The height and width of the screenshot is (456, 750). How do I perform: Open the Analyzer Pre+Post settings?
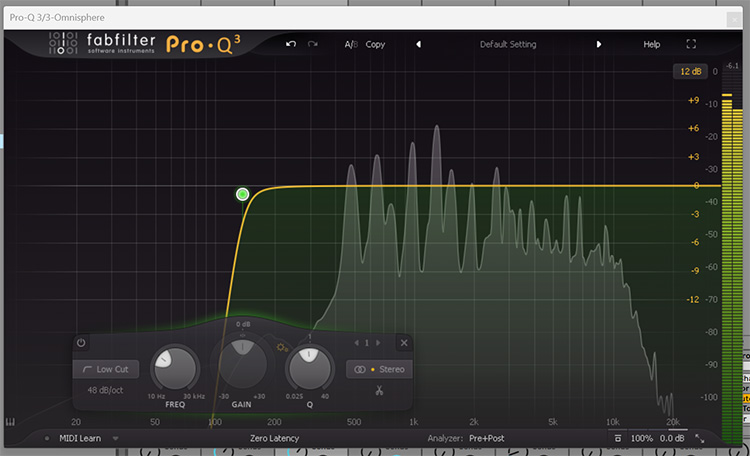[x=486, y=438]
